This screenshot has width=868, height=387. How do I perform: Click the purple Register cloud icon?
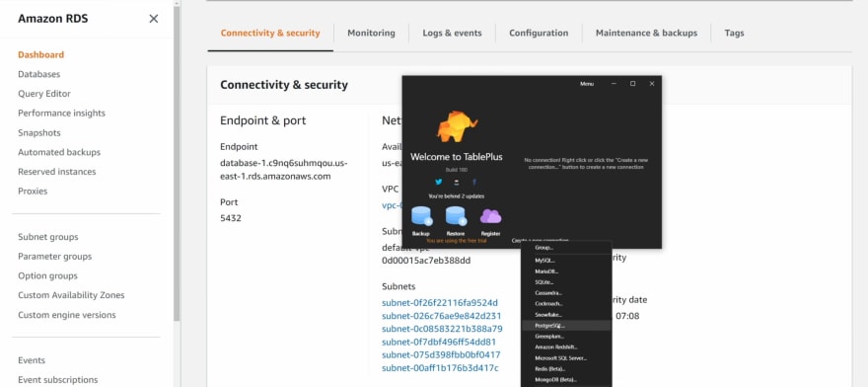click(490, 216)
